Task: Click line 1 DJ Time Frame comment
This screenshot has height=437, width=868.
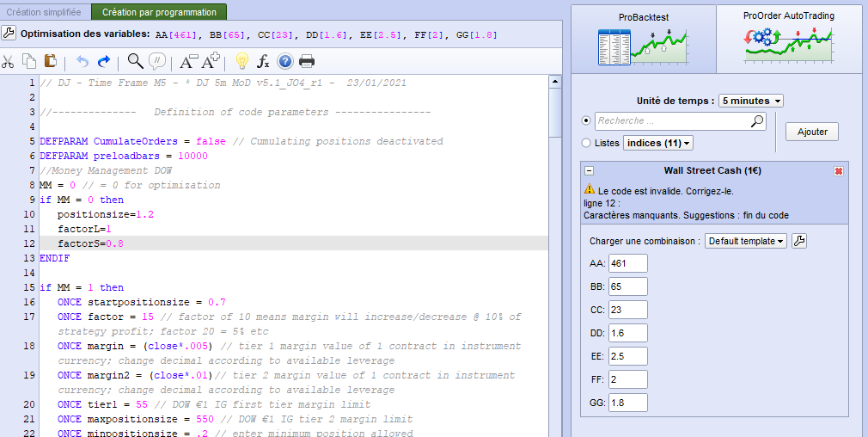Action: pos(223,83)
